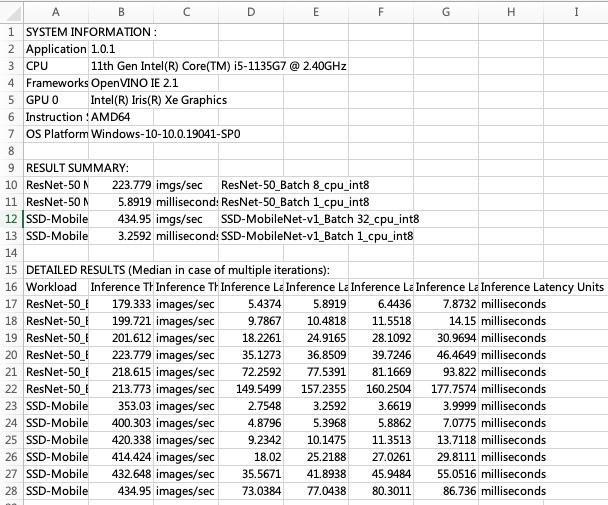Click latency value 3.9999
The image size is (608, 505).
[x=446, y=406]
